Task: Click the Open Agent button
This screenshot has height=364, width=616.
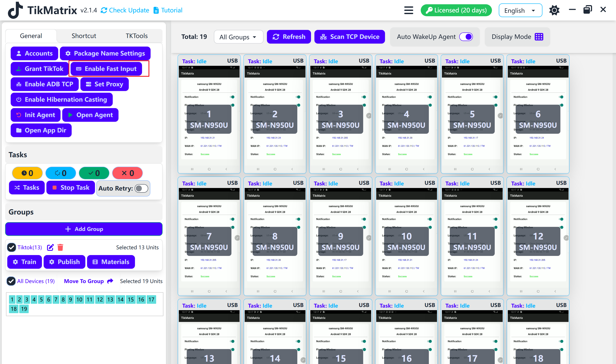Action: coord(90,115)
